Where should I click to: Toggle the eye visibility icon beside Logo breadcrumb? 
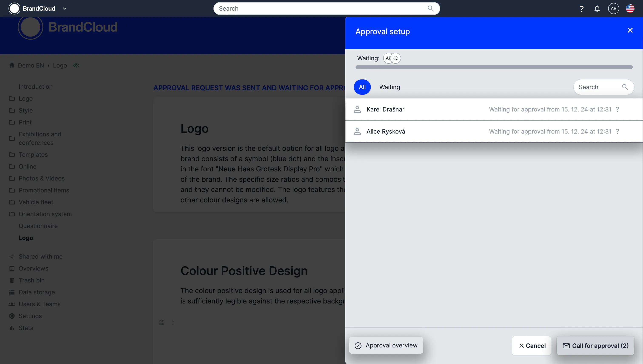[x=76, y=65]
